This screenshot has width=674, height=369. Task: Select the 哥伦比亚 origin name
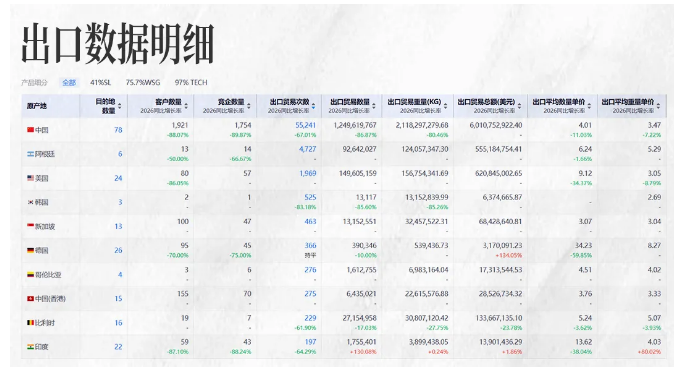48,274
